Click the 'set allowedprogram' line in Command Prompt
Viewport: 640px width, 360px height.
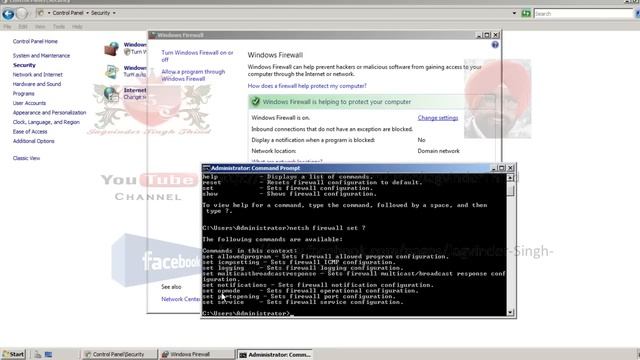click(x=325, y=256)
